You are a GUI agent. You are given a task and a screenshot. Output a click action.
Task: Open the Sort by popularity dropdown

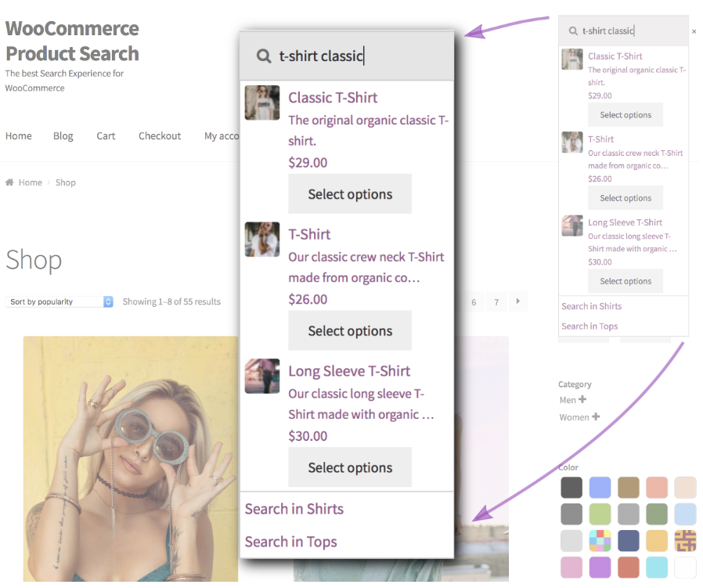click(59, 301)
